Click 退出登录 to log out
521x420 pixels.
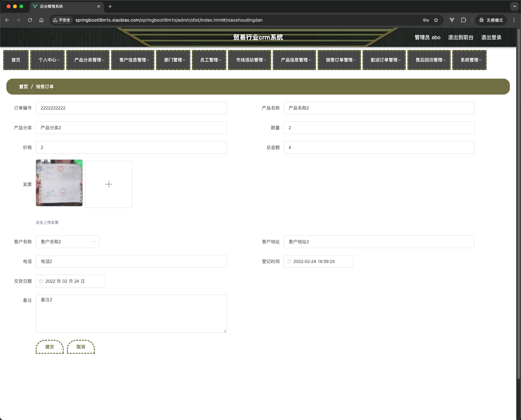point(491,37)
